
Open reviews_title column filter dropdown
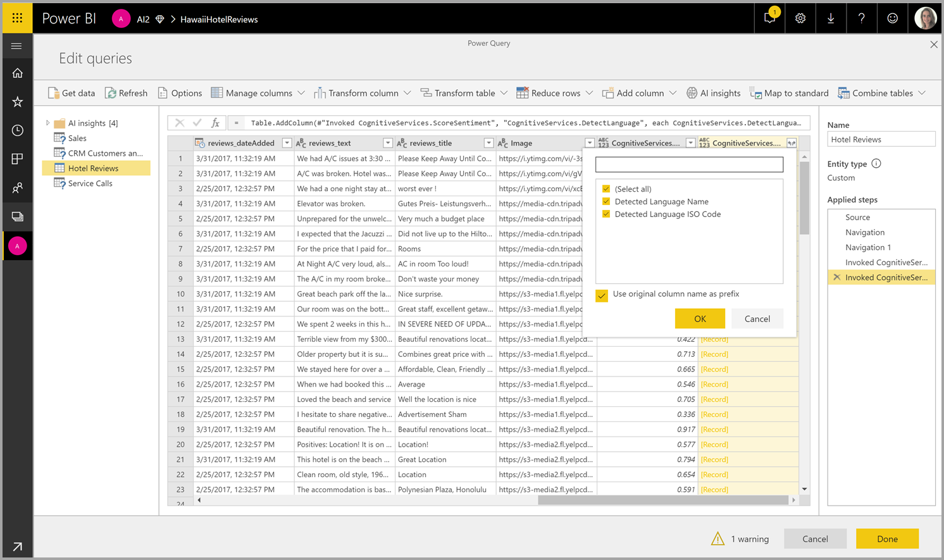488,143
